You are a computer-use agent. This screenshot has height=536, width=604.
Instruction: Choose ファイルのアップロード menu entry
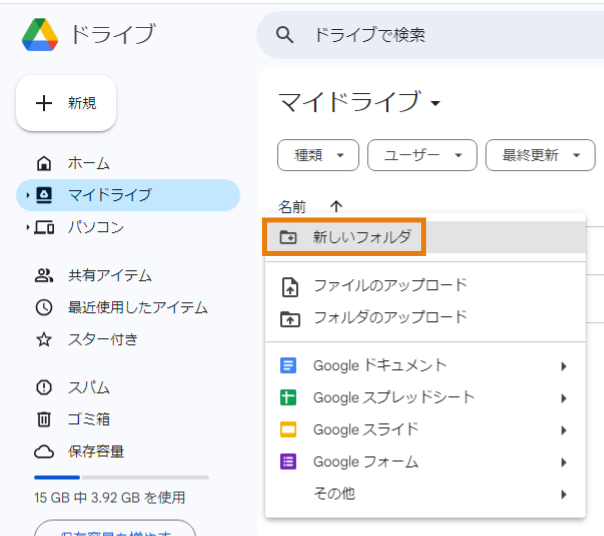pos(425,286)
